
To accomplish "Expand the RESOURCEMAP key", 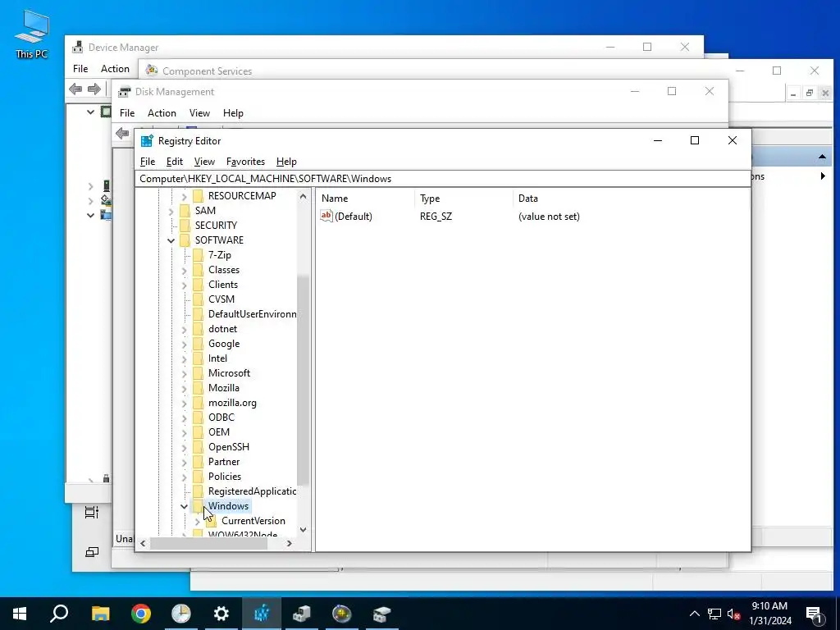I will (184, 196).
